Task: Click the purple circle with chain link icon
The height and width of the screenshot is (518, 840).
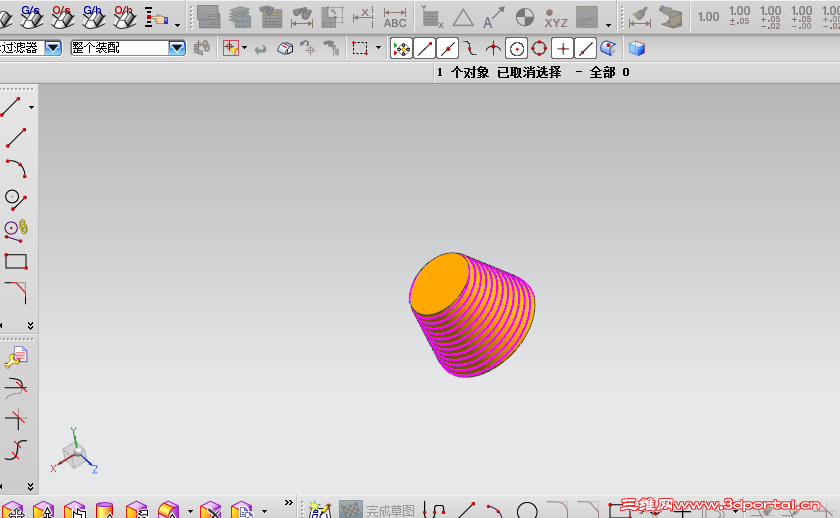Action: pos(16,230)
